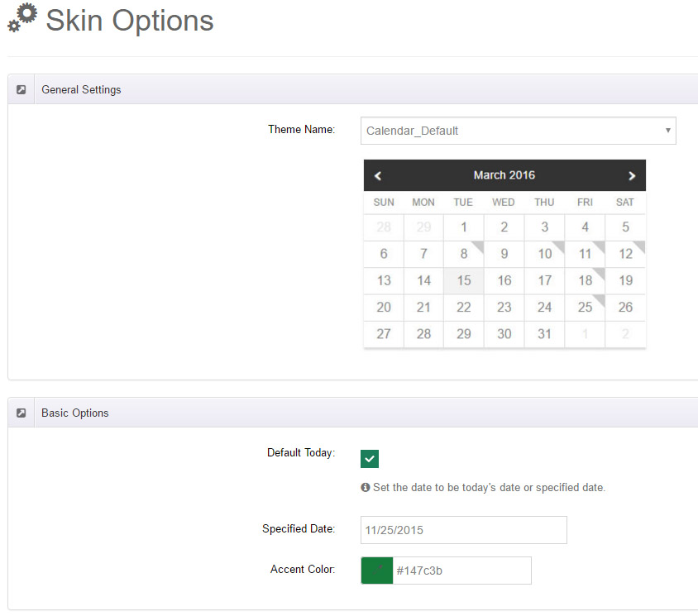Click the General Settings header
This screenshot has height=616, width=698.
[81, 89]
